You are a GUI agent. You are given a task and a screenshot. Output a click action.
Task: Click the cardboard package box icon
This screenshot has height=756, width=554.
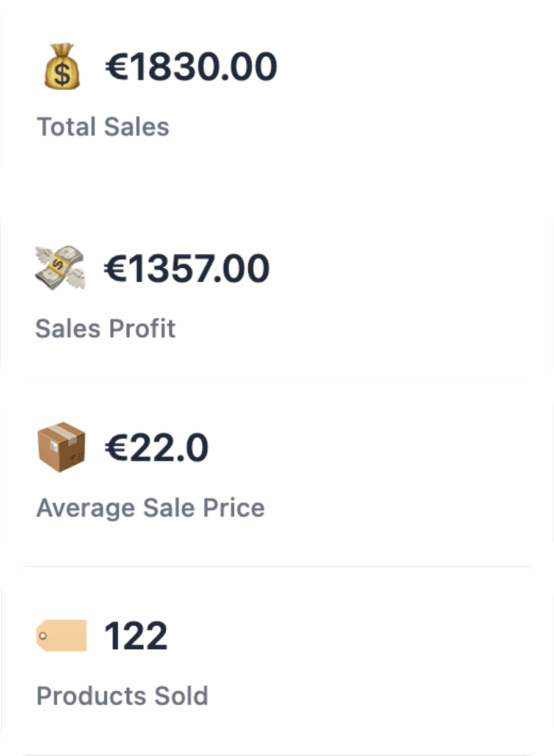61,447
